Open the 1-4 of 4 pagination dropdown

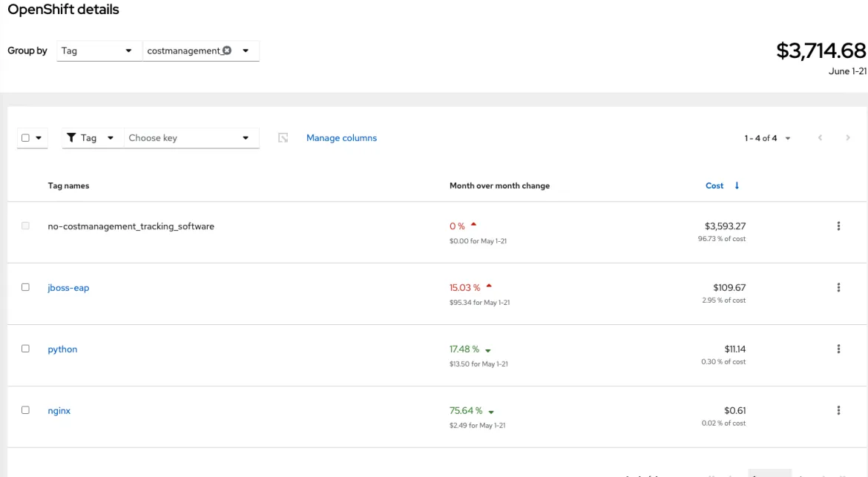tap(765, 137)
